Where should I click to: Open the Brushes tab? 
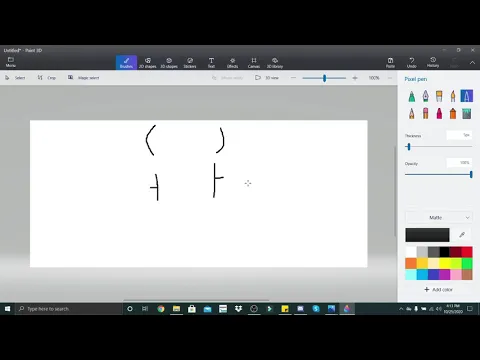pyautogui.click(x=126, y=62)
